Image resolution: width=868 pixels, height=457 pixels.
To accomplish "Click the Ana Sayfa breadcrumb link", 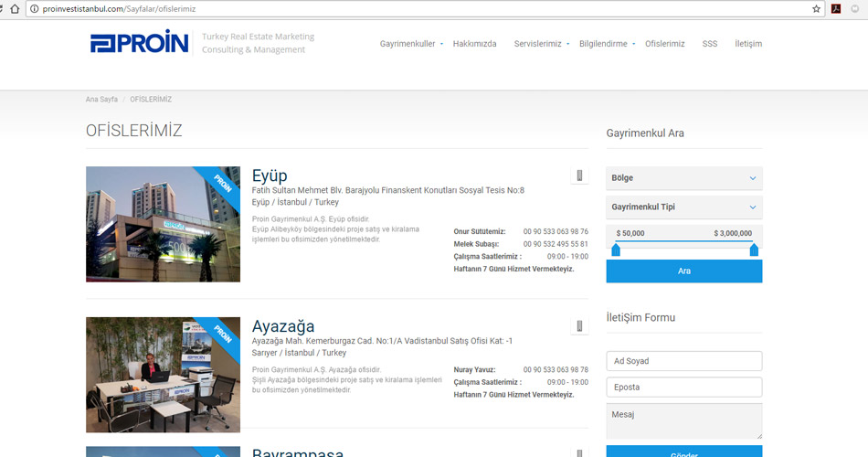I will tap(101, 99).
